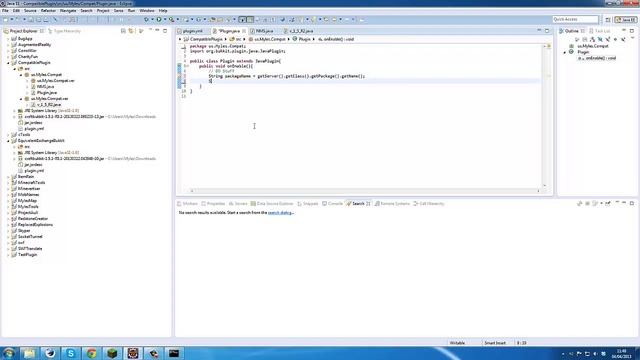Switch to the Task List tab
Screen dimensions: 640x360
click(602, 31)
